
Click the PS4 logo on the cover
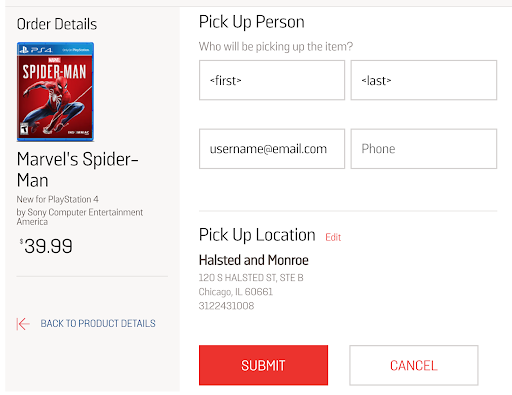(36, 50)
